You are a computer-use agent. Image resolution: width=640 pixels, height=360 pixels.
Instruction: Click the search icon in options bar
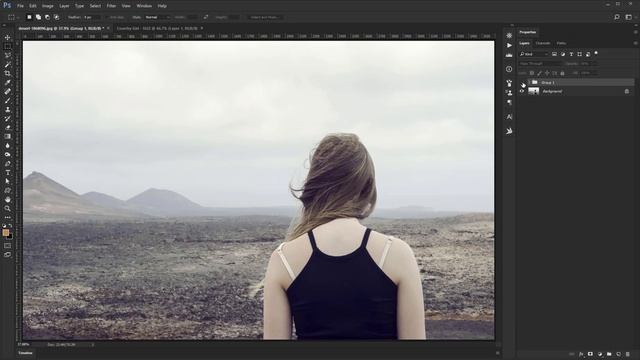pos(617,17)
